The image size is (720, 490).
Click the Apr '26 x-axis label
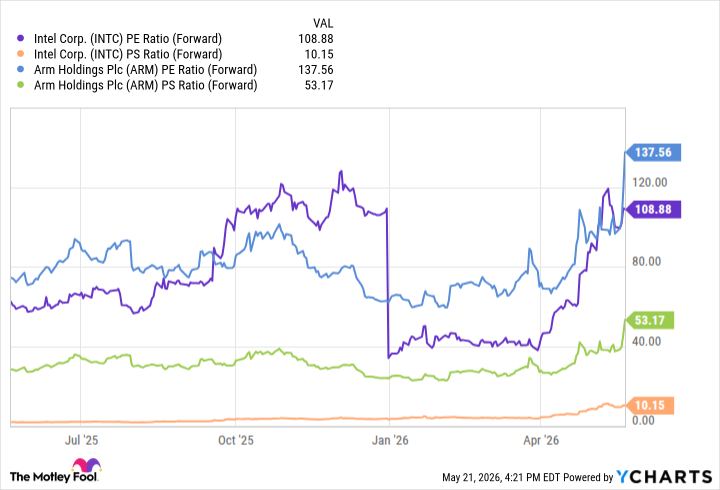[541, 440]
